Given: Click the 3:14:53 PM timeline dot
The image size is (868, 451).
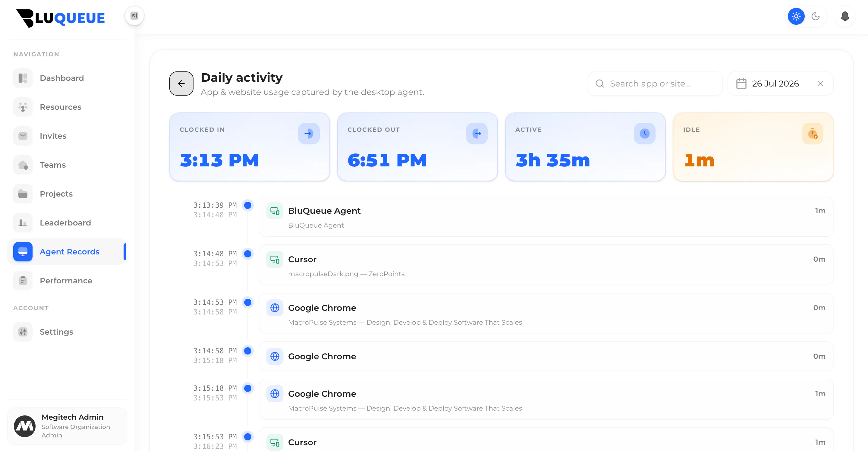Looking at the screenshot, I should (x=248, y=302).
